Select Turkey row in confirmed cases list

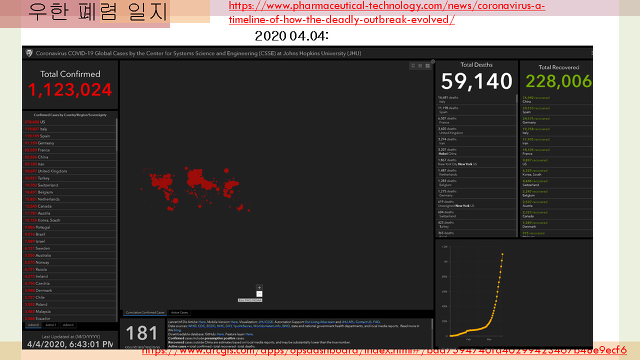[x=70, y=178]
